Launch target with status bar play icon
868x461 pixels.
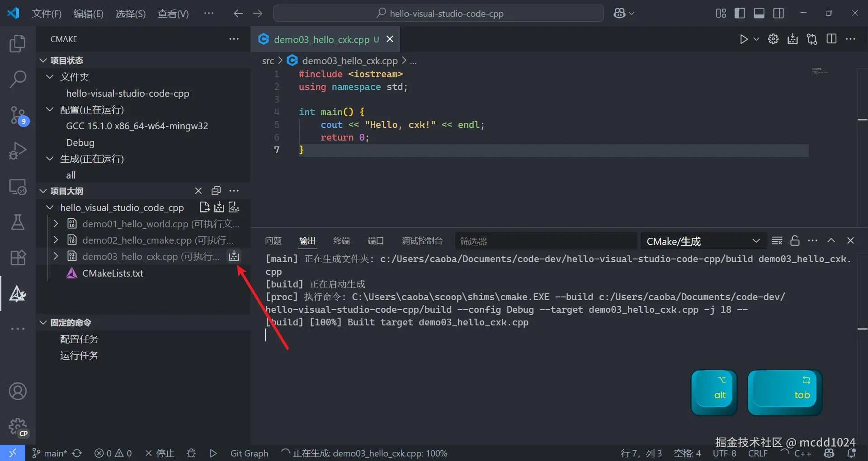[213, 453]
